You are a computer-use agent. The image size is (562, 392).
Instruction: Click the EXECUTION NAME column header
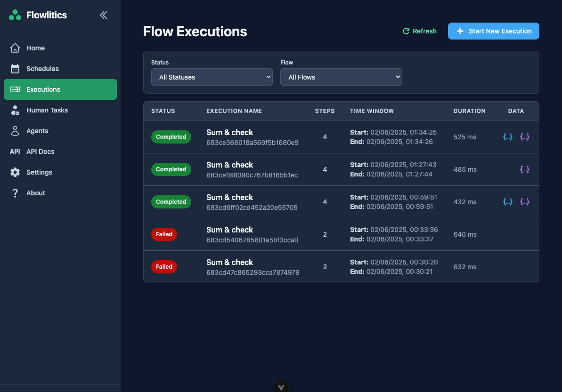[234, 111]
